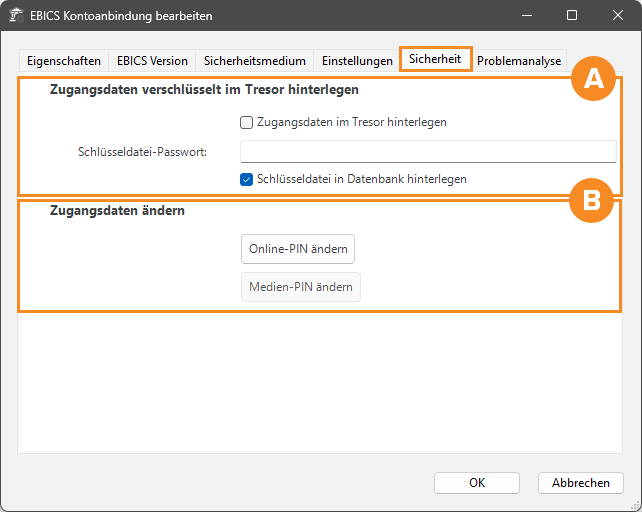Open the Eigenschaften tab
The height and width of the screenshot is (512, 642).
(63, 61)
